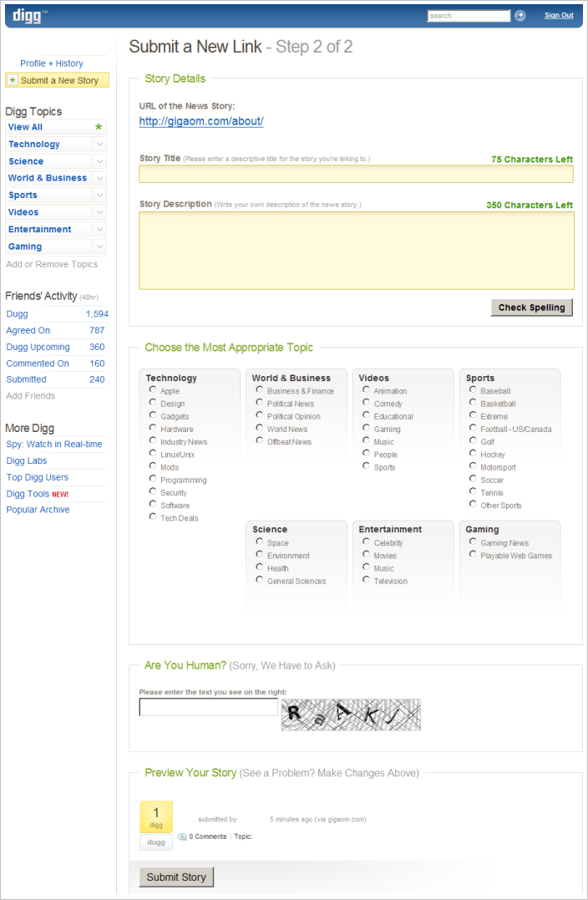588x900 pixels.
Task: Click the comments bubble icon in preview
Action: [x=182, y=836]
